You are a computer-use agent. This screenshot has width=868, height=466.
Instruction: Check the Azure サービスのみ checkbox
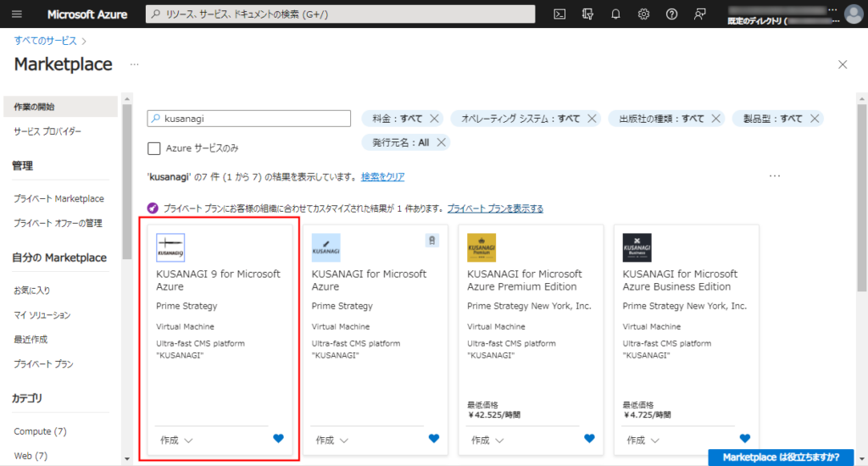(154, 148)
